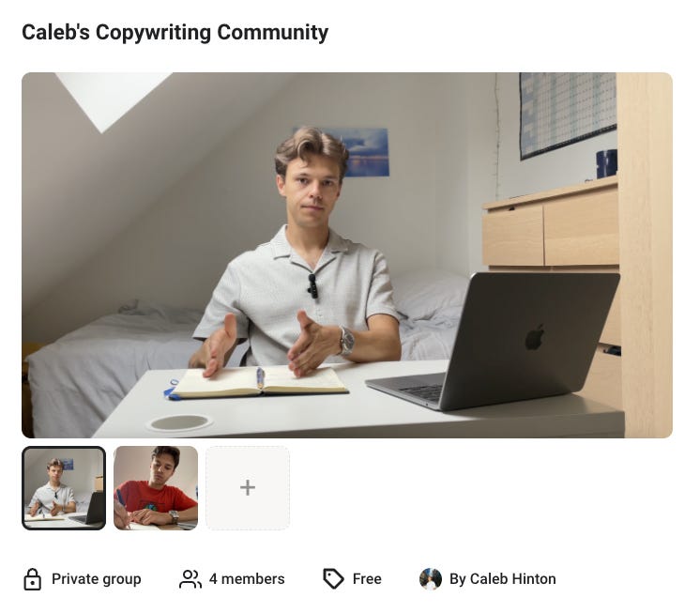The height and width of the screenshot is (613, 700).
Task: Click the Apple logo on laptop image
Action: (x=534, y=337)
